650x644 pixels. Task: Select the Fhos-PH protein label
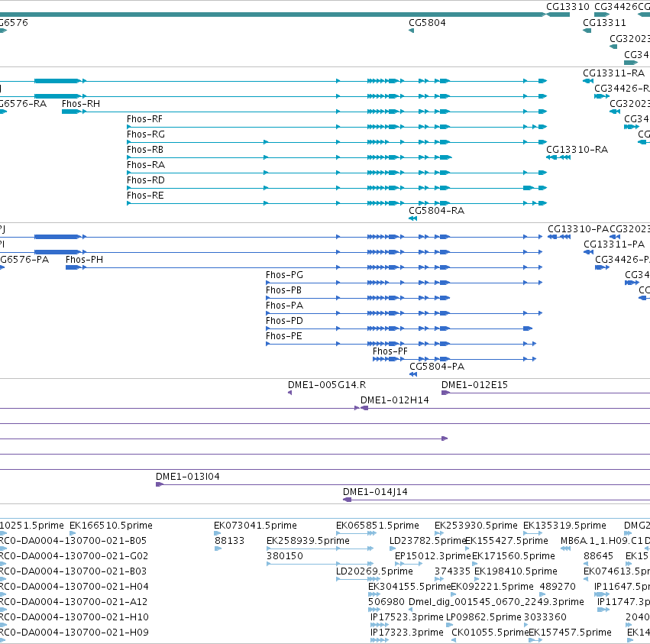click(x=84, y=260)
